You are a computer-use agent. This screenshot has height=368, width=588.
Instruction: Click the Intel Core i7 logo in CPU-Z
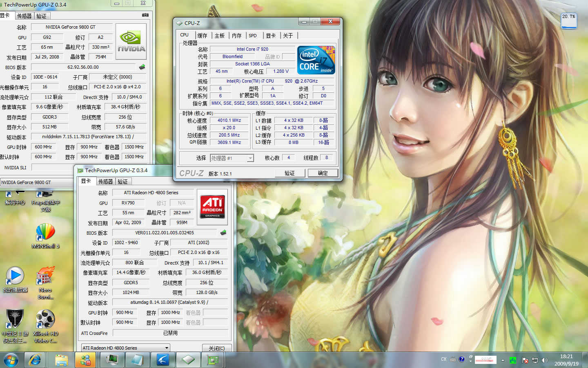pyautogui.click(x=316, y=60)
